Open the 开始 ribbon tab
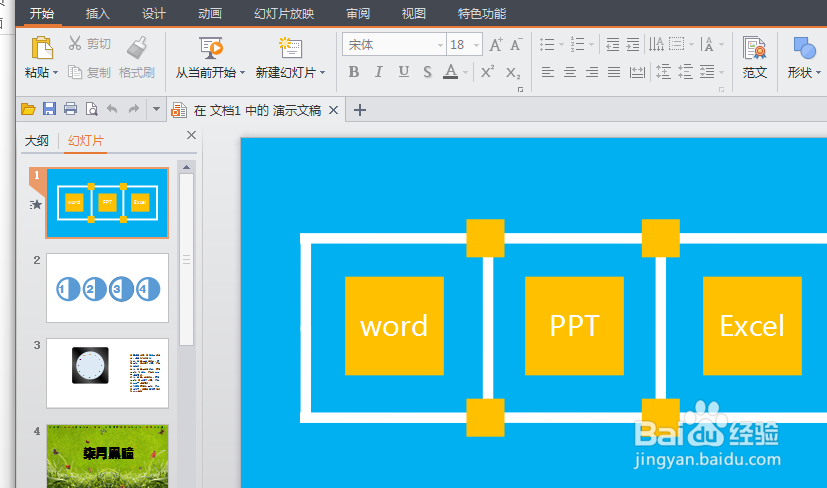This screenshot has height=488, width=827. [42, 13]
